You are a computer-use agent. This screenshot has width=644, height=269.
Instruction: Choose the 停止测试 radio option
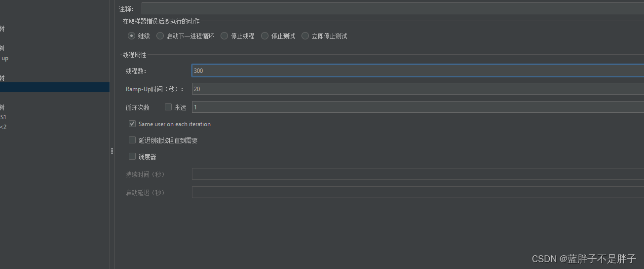(265, 36)
